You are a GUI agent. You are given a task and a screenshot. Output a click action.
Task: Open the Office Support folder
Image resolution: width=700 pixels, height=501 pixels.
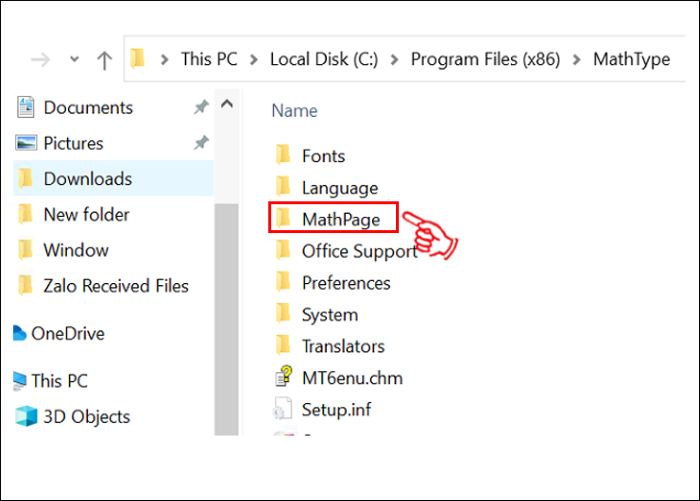(359, 251)
